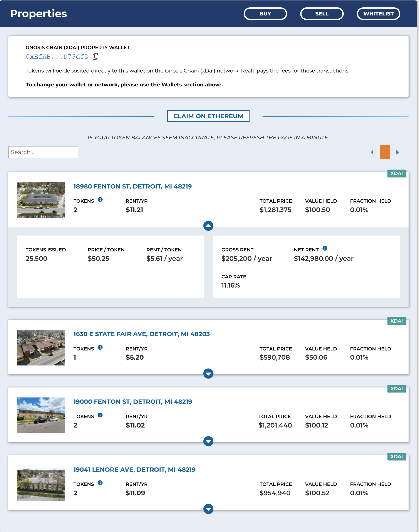Click XDAI badge on 19041 Lenore Ave card

pyautogui.click(x=396, y=456)
